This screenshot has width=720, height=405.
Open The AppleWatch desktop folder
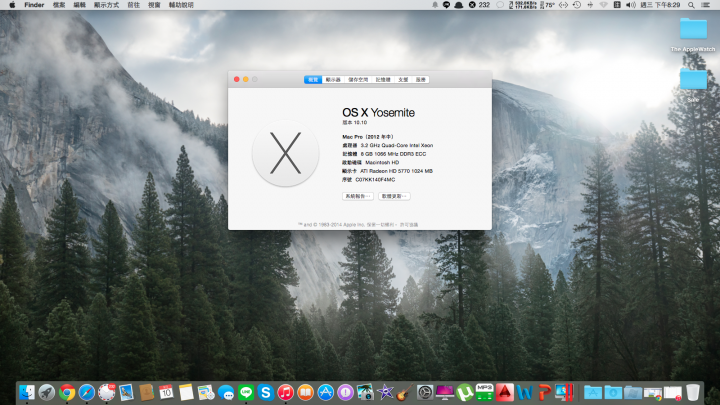point(693,29)
